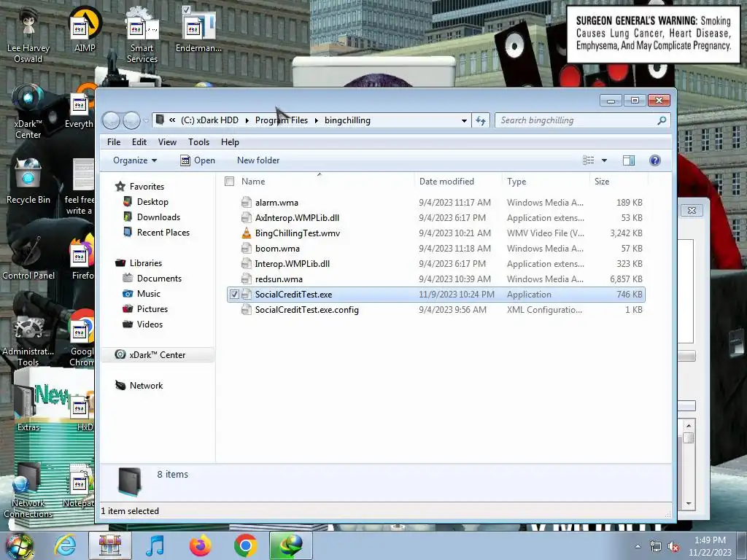Click the AIMP music note taskbar icon
The height and width of the screenshot is (560, 747).
155,545
